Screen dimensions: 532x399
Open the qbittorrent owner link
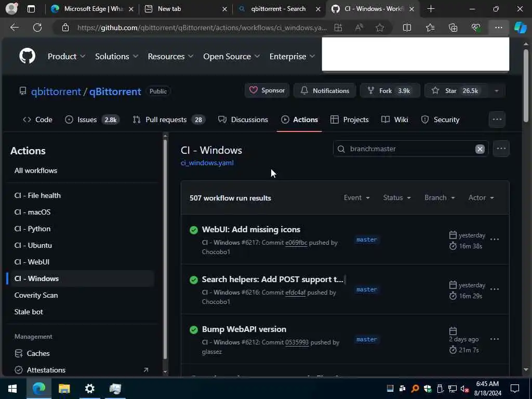coord(56,91)
